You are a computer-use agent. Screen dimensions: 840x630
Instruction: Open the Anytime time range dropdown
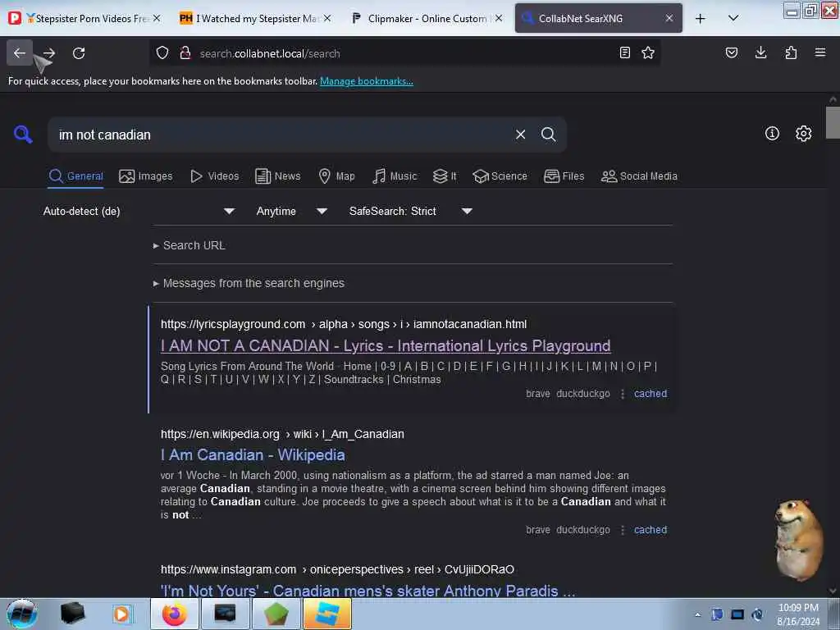click(x=291, y=211)
